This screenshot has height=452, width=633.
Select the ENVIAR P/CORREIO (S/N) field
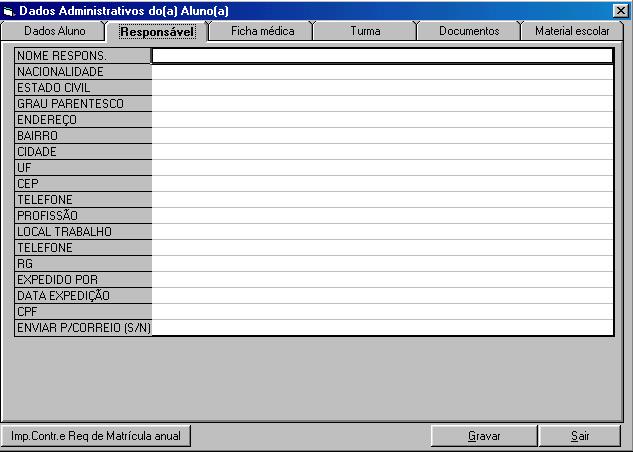pyautogui.click(x=382, y=328)
